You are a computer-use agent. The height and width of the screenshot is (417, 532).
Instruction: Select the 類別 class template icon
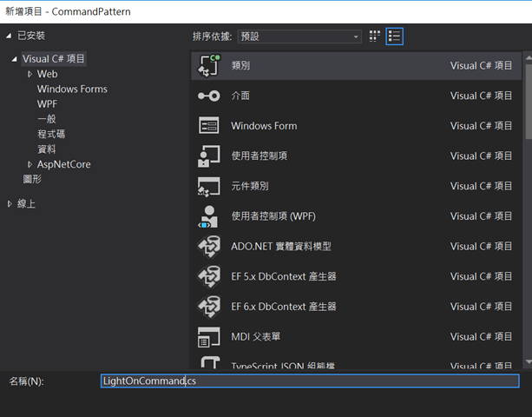(208, 65)
